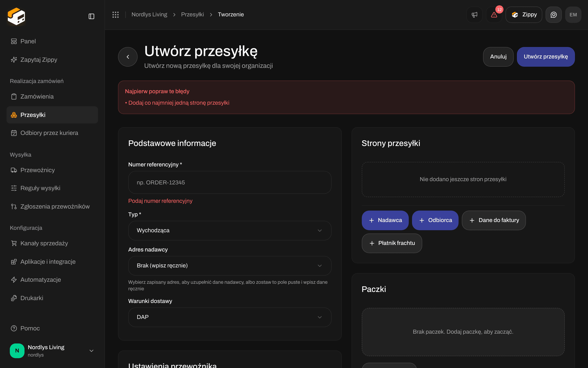
Task: Open the apps grid menu
Action: 115,15
